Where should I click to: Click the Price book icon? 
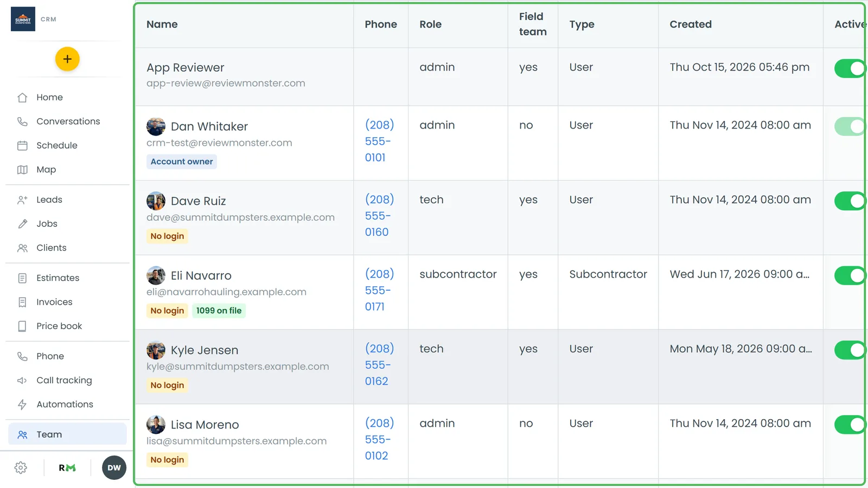pos(22,326)
